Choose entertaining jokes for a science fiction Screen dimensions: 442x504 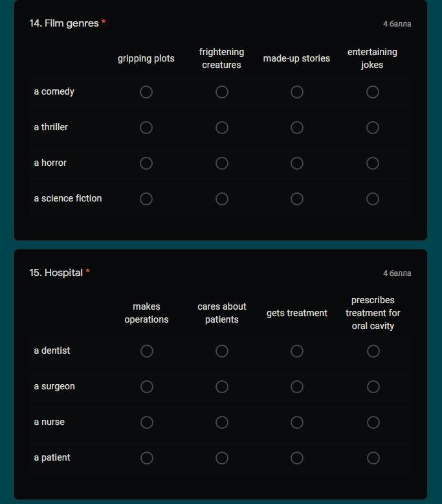pos(372,199)
